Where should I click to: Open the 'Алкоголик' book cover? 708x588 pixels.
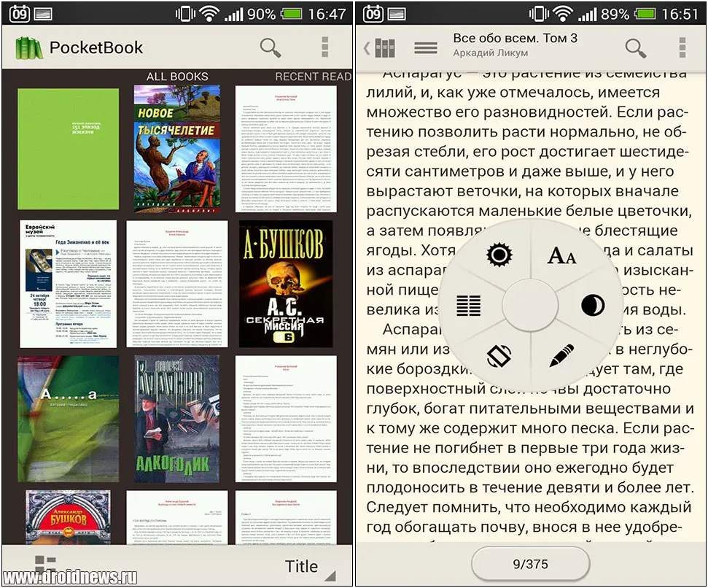click(x=177, y=419)
